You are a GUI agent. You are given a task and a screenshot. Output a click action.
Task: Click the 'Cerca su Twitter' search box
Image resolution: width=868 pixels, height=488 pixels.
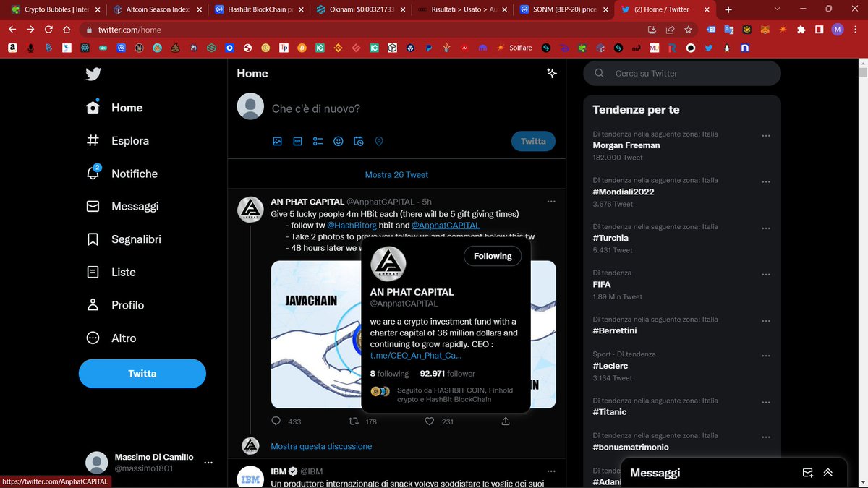tap(682, 73)
